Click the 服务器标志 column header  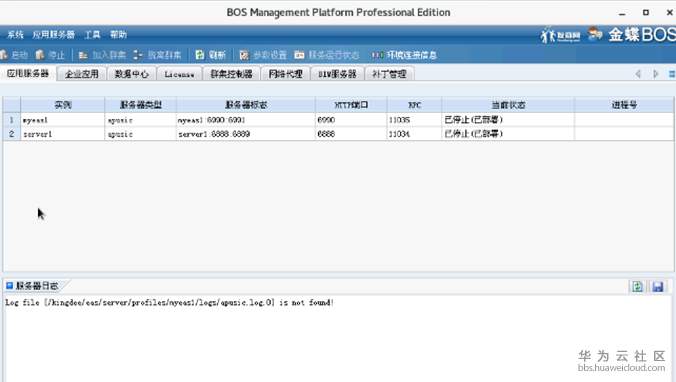(246, 105)
